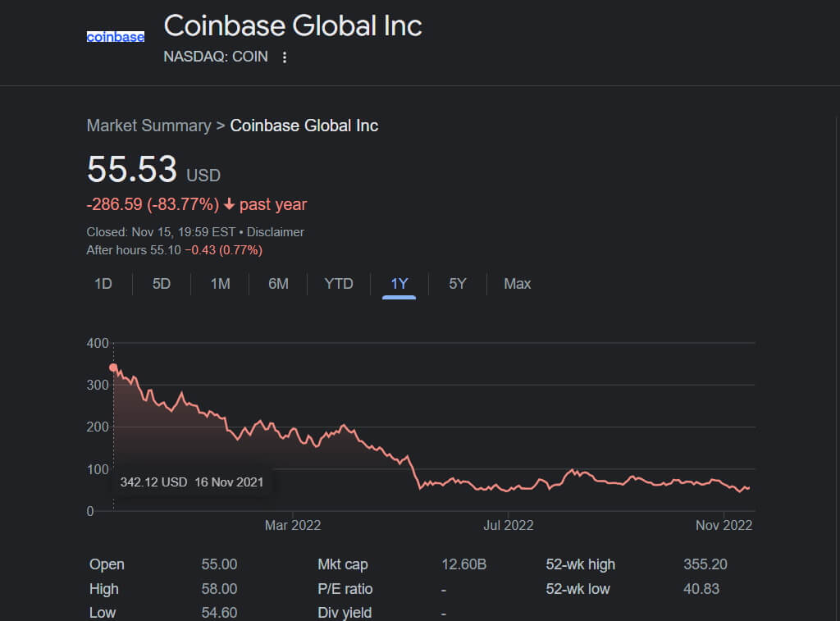This screenshot has width=840, height=621.
Task: Click the Closed: Nov 15, 19:59 EST text
Action: (161, 232)
